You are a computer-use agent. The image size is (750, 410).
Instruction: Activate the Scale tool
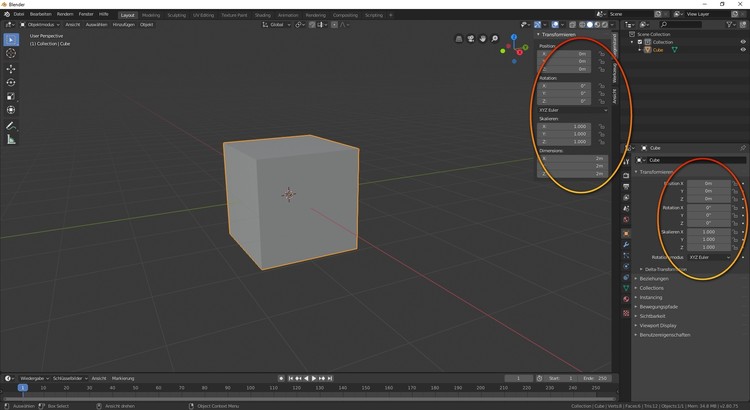pyautogui.click(x=11, y=96)
